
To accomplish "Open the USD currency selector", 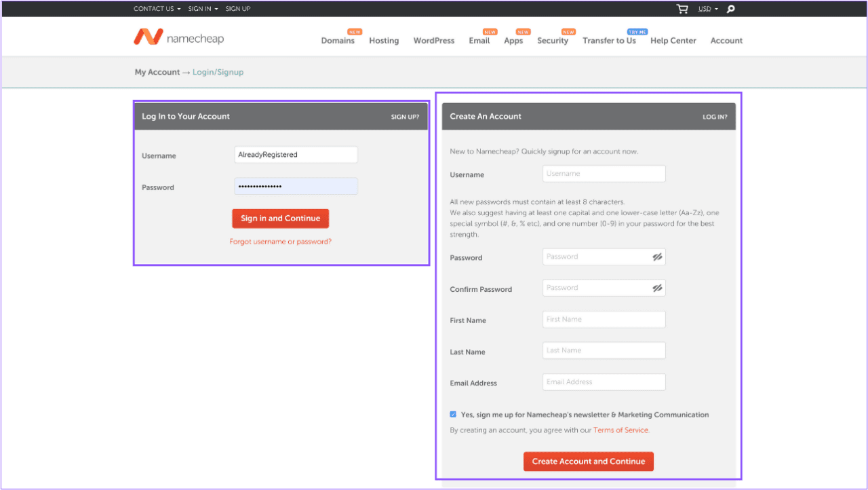I will [705, 9].
